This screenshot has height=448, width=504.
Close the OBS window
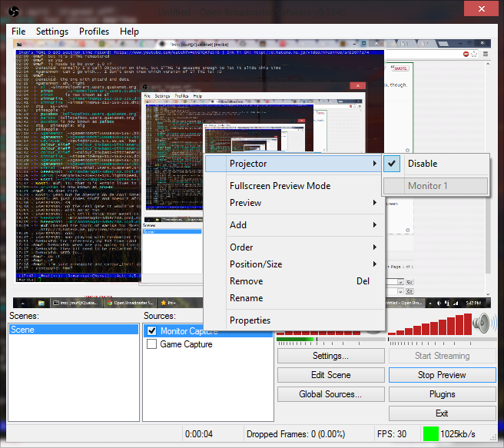[481, 8]
